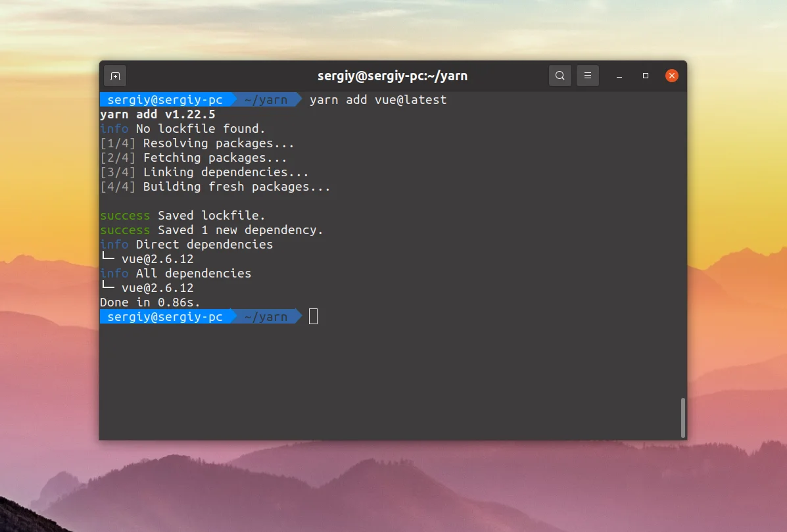
Task: Click sergiy@sergiy-pc in the top prompt
Action: [x=165, y=100]
